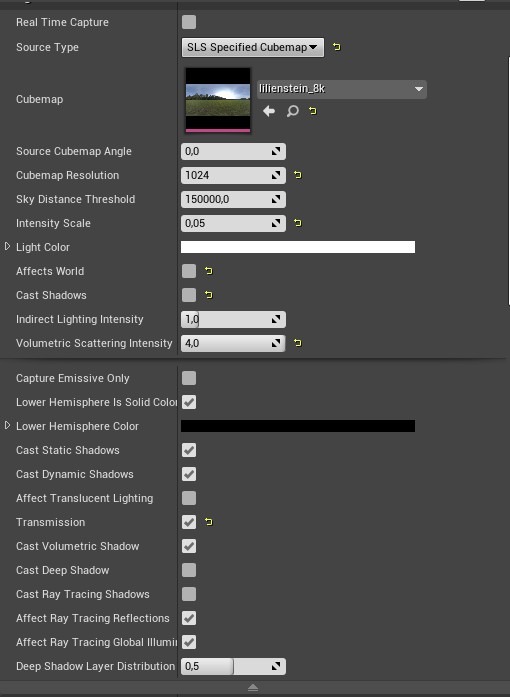Screen dimensions: 510x697
Task: Reset Transmission to default value
Action: [209, 522]
